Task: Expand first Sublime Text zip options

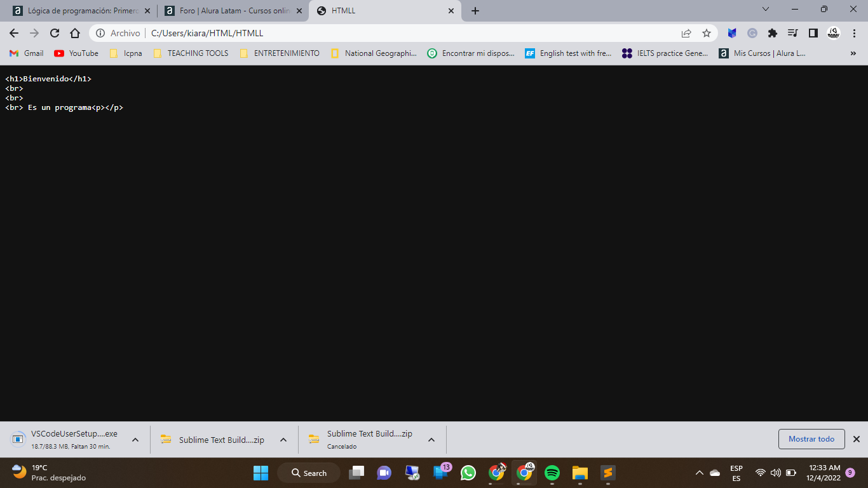Action: [x=283, y=440]
